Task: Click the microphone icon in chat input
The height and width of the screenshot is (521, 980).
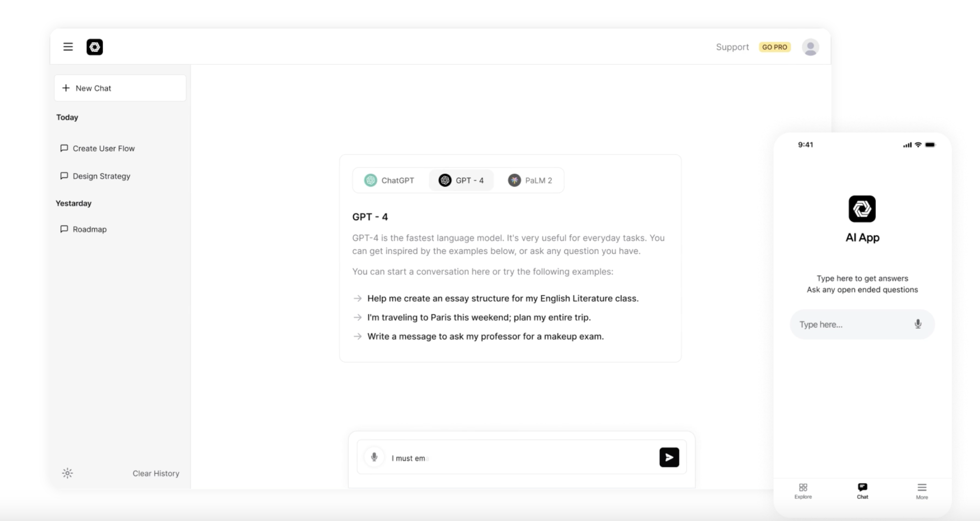Action: coord(375,458)
